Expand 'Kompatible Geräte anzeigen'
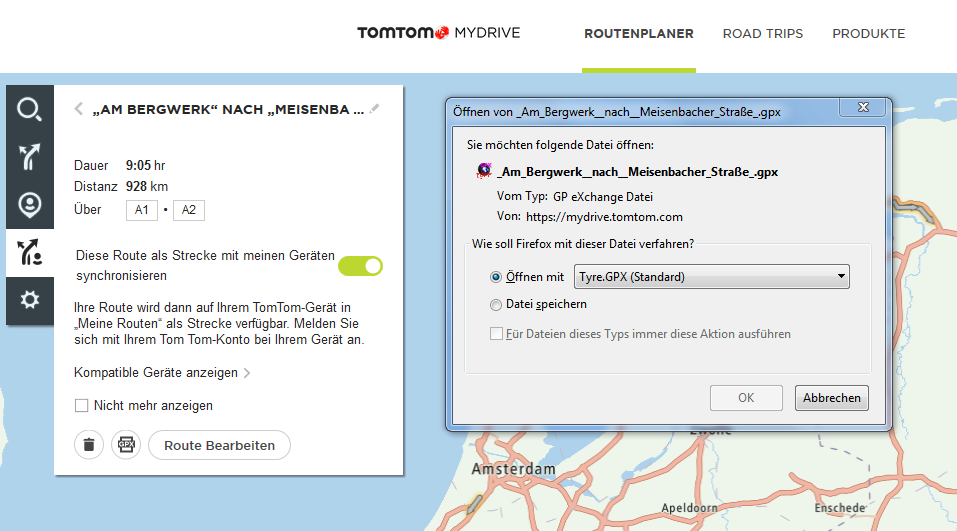957x531 pixels. tap(162, 373)
